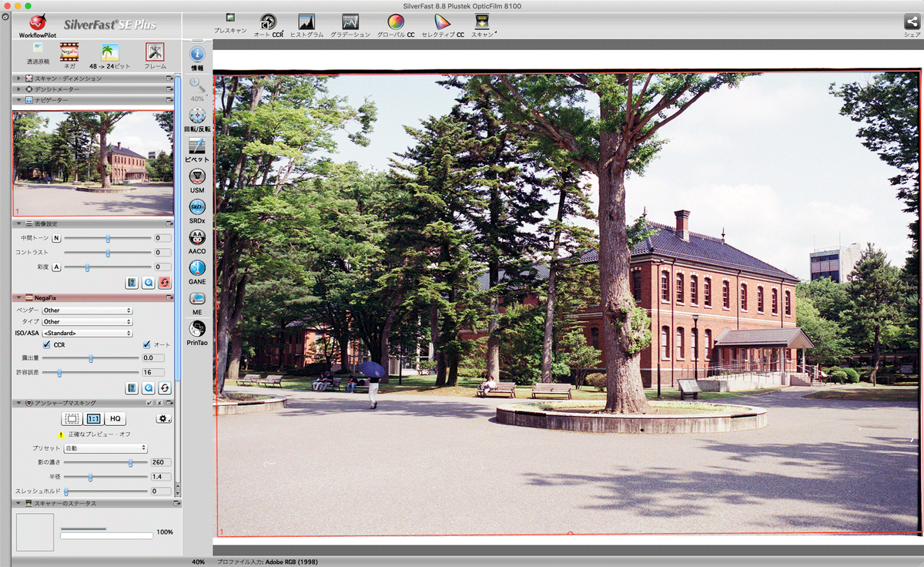The height and width of the screenshot is (567, 924).
Task: Open the セレクティブ CC tool
Action: click(442, 22)
